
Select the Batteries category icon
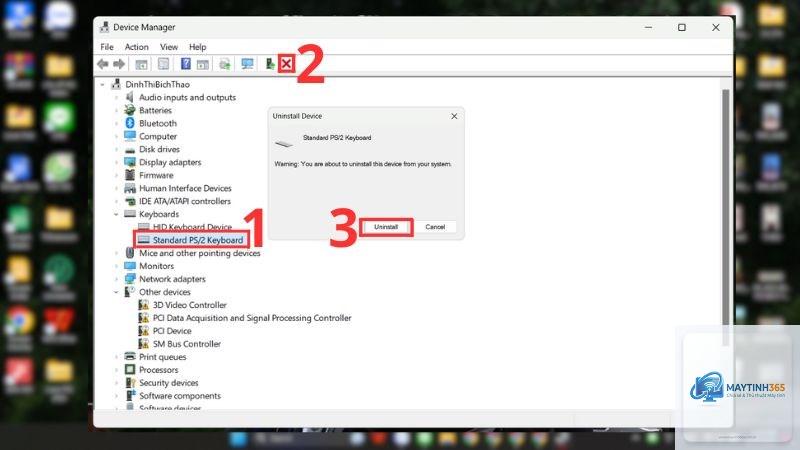[130, 110]
